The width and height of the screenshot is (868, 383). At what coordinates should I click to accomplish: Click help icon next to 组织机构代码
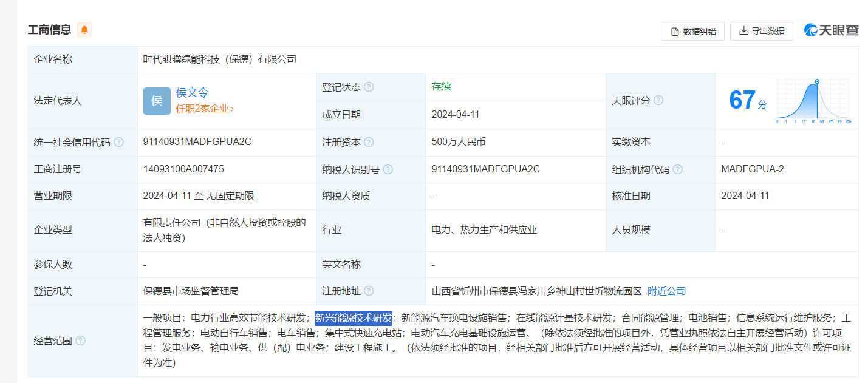coord(678,169)
